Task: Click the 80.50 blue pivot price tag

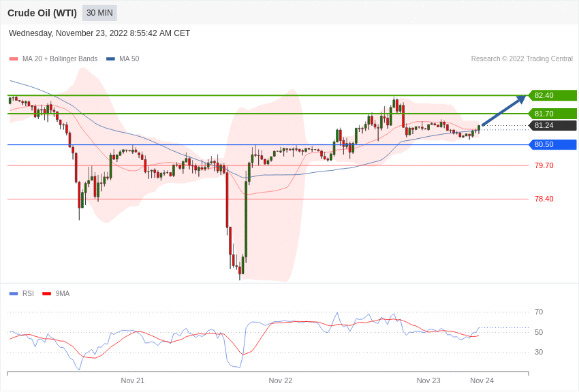Action: [x=553, y=144]
